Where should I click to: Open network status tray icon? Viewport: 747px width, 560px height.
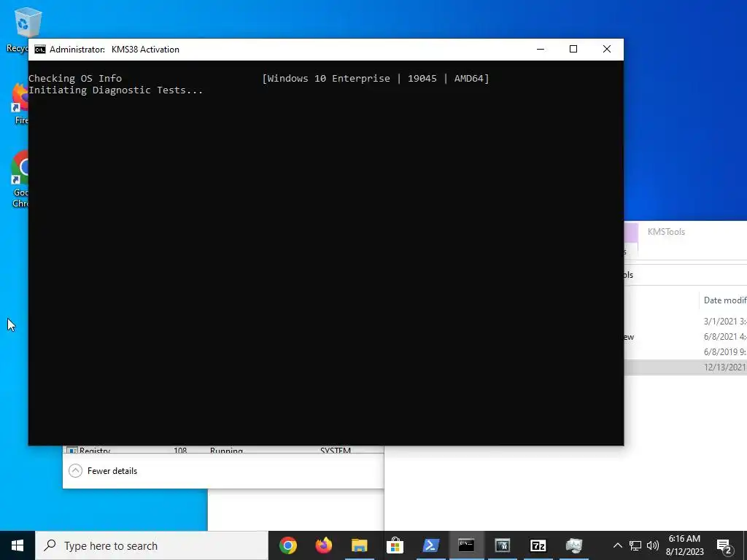[x=635, y=545]
